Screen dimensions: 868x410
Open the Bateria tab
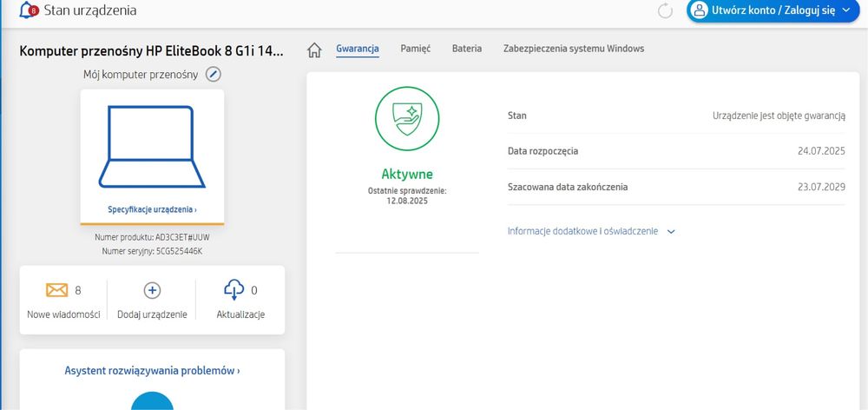point(467,48)
